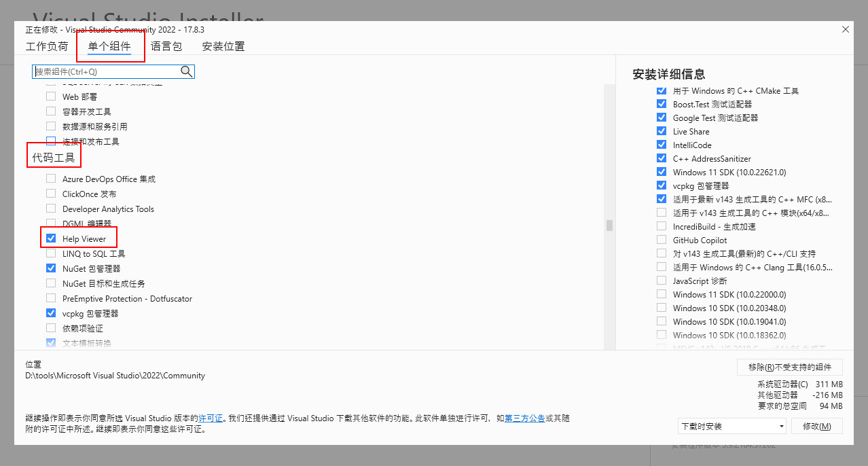Viewport: 868px width, 466px height.
Task: Enable C++/CLI 支持 for v143
Action: click(662, 253)
